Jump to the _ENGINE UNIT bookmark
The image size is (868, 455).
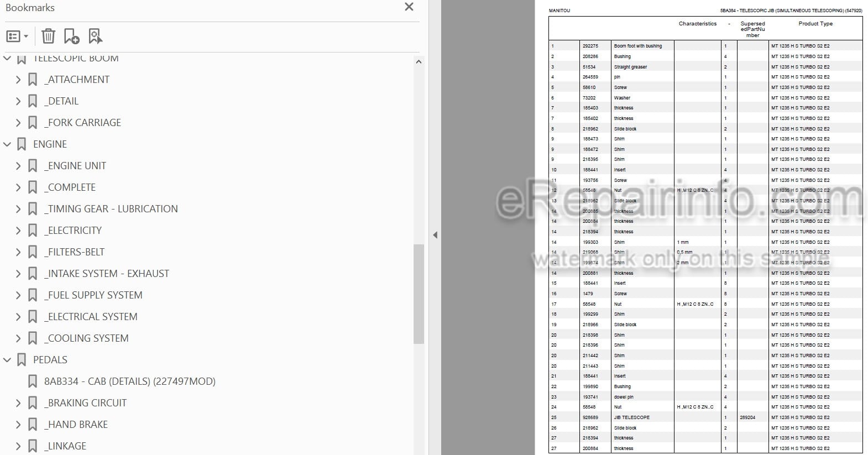(75, 166)
